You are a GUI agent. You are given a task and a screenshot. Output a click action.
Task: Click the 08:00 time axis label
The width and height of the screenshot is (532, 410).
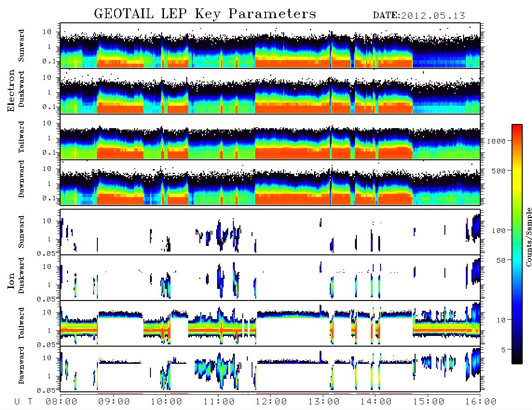[61, 402]
